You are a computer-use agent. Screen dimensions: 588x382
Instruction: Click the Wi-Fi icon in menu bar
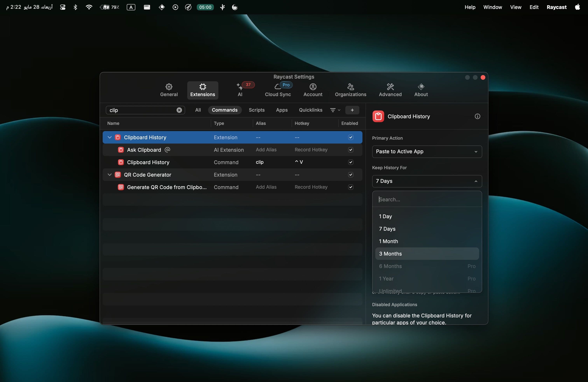[x=89, y=7]
